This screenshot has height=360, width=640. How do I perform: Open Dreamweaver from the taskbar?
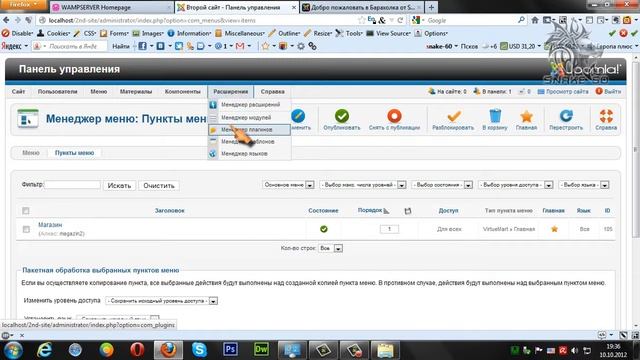click(261, 350)
